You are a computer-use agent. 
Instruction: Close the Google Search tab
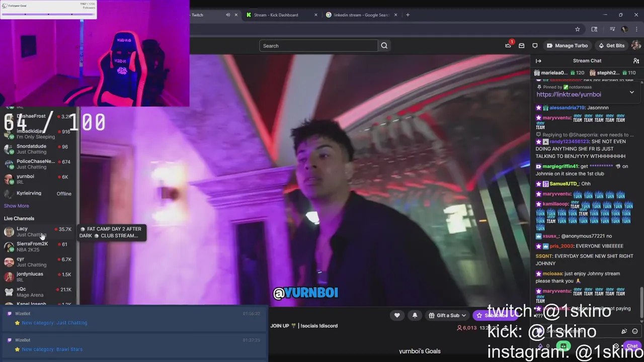pyautogui.click(x=395, y=15)
